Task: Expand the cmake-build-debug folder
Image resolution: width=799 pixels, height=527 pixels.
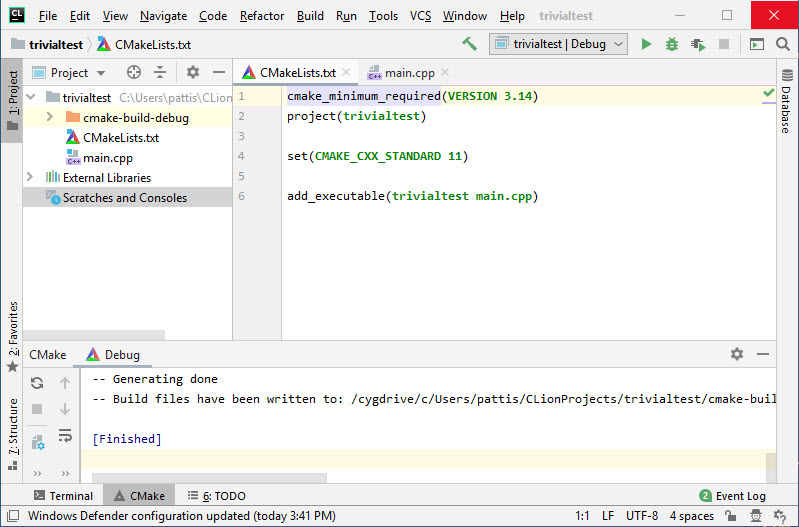Action: tap(49, 118)
